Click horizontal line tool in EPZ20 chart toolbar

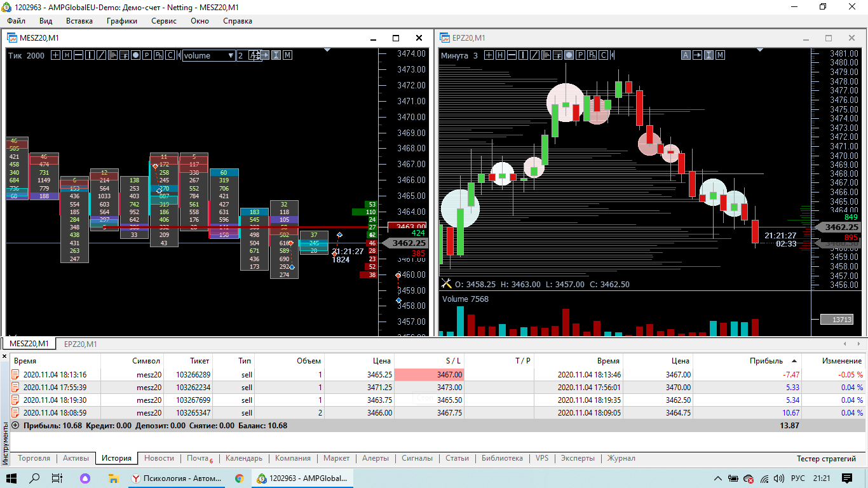tap(512, 55)
